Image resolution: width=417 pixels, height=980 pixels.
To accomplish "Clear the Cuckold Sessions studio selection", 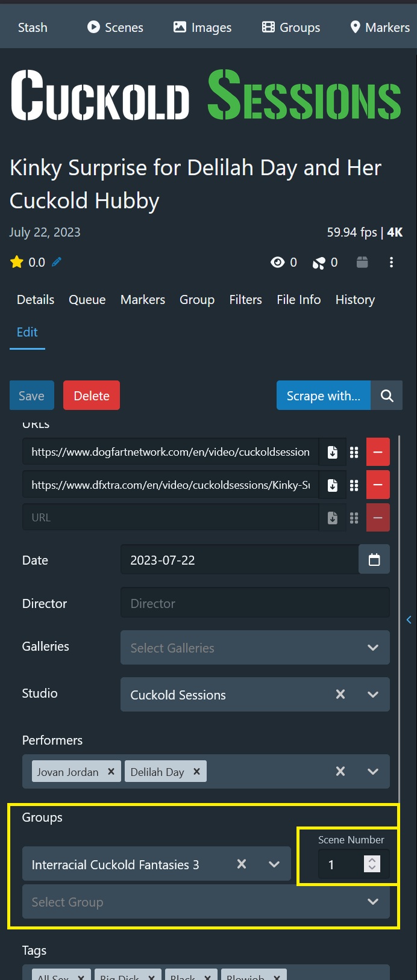I will tap(340, 695).
